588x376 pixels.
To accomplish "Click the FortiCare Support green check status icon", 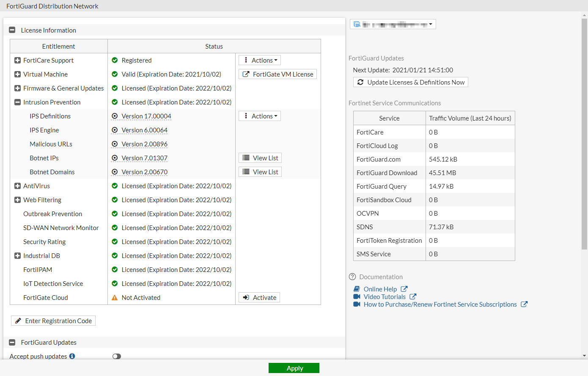I will coord(115,60).
